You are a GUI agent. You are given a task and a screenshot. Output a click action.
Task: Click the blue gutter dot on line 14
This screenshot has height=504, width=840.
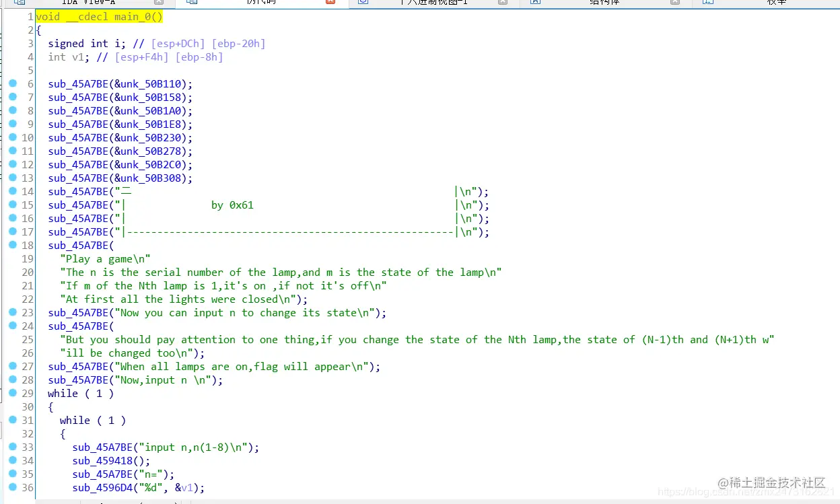[x=12, y=191]
